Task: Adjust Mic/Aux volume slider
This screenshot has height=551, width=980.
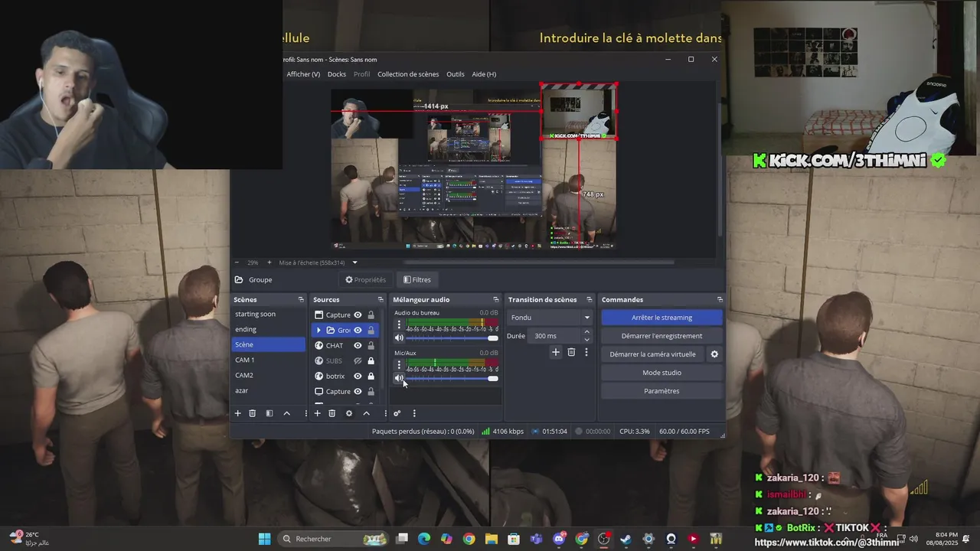Action: point(452,378)
